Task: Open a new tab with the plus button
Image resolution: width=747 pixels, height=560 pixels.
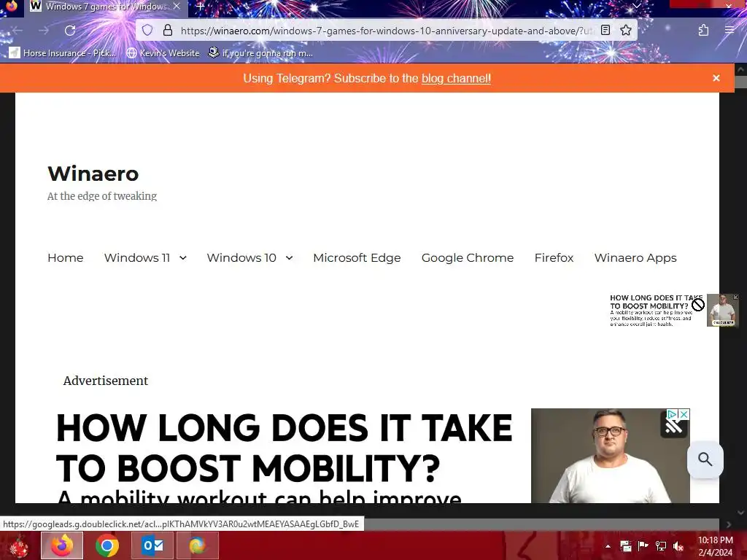Action: [x=201, y=7]
